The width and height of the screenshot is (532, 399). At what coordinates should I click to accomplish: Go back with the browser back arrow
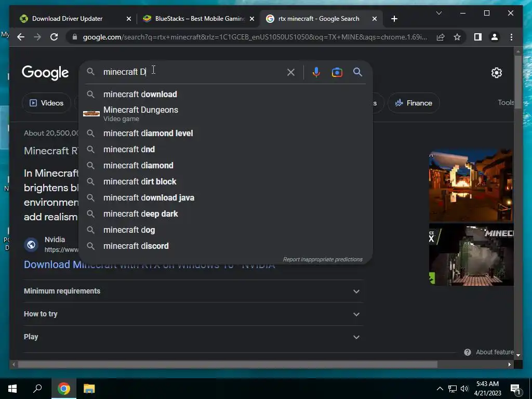(x=21, y=37)
